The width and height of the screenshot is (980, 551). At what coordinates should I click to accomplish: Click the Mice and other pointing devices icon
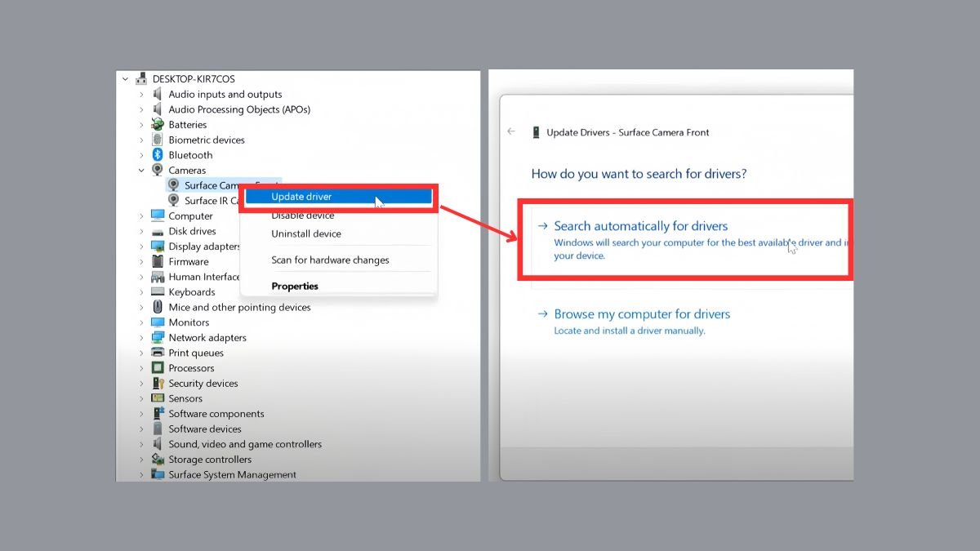(x=158, y=308)
